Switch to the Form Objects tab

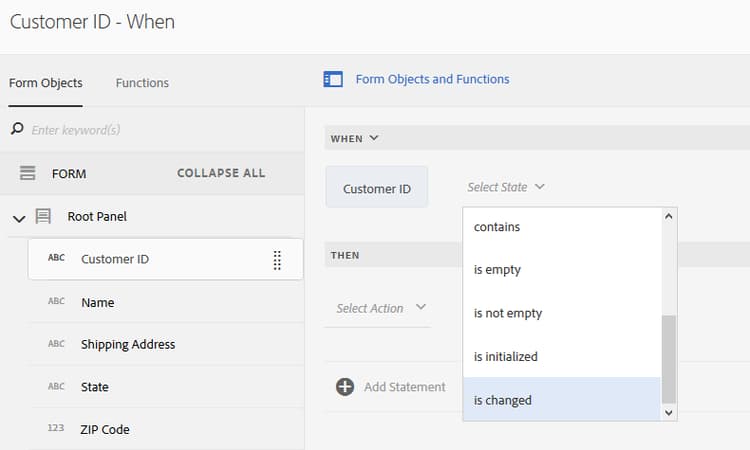46,83
